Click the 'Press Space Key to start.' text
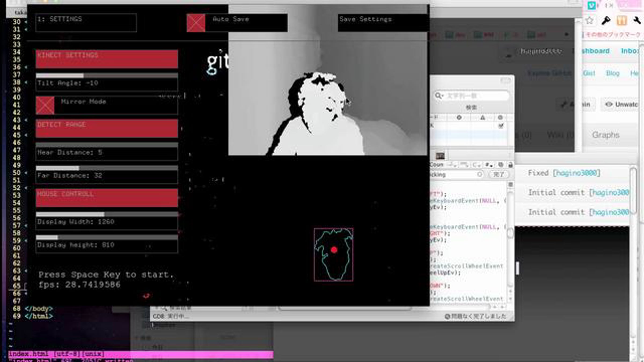The image size is (644, 362). click(x=106, y=275)
